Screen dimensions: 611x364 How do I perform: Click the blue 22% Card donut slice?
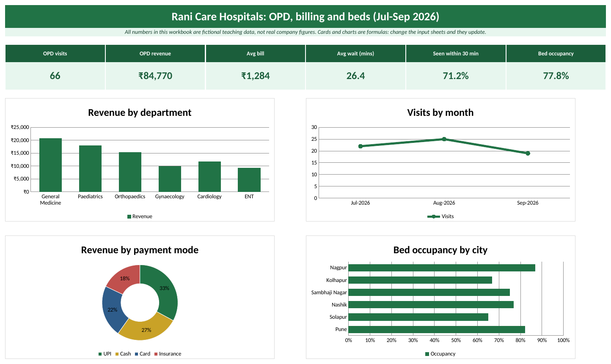113,309
